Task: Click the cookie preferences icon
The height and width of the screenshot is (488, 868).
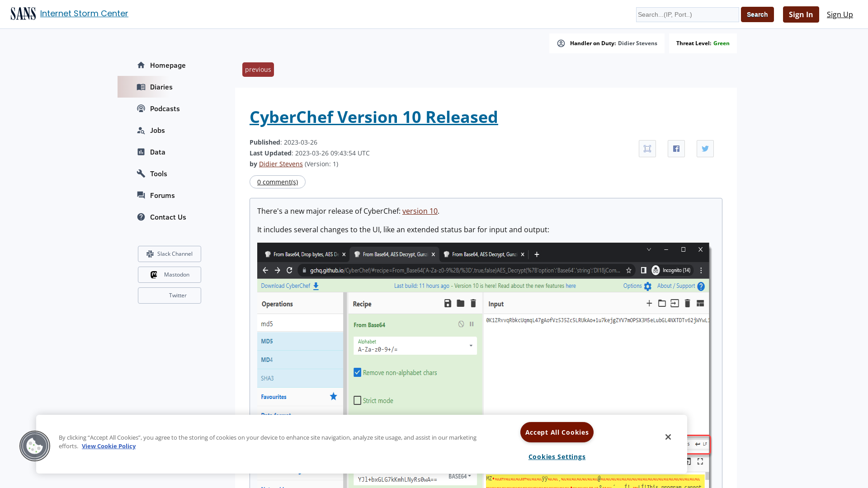Action: (35, 446)
